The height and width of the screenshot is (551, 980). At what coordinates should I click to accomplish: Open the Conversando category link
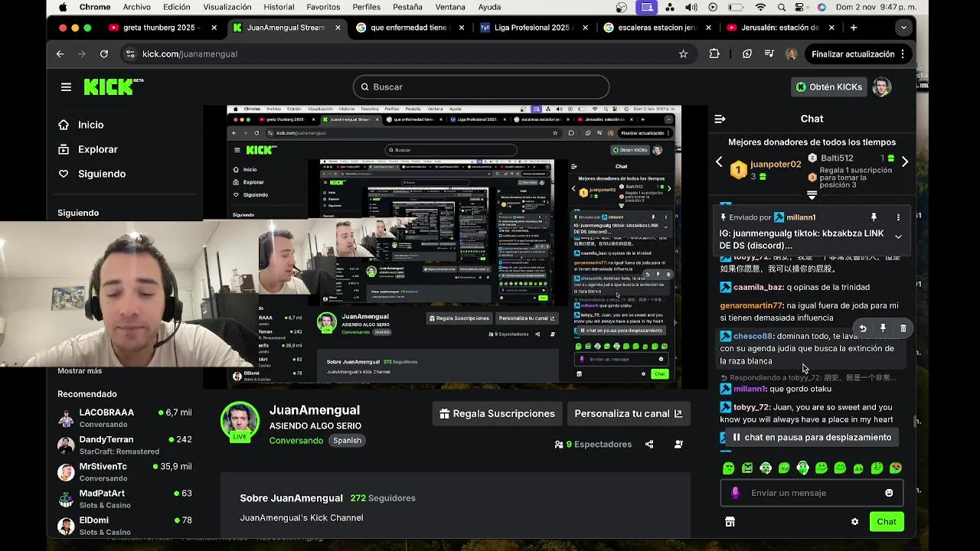click(x=296, y=441)
